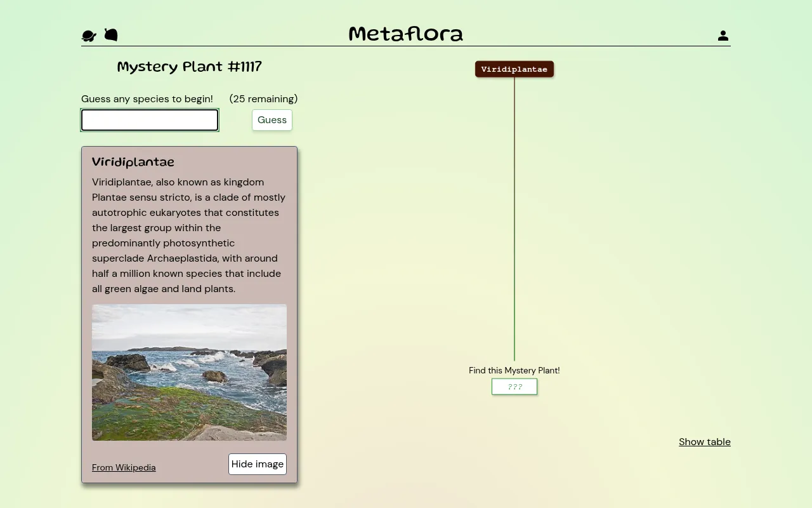Click the (25 remaining) guesses counter
The height and width of the screenshot is (508, 812).
[264, 99]
